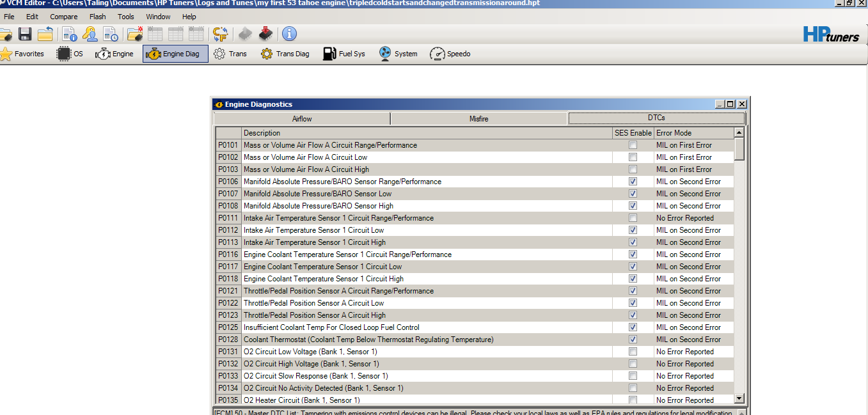Change Error Mode for P0107
868x415 pixels.
[x=693, y=194]
